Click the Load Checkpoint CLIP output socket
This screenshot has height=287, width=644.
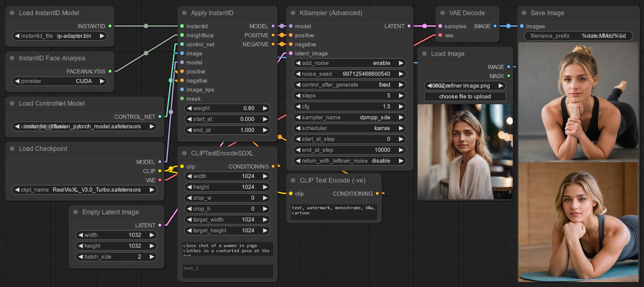point(160,171)
